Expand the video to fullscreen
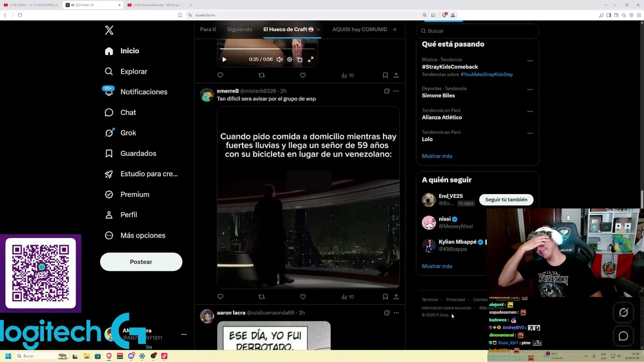This screenshot has width=644, height=362. click(x=310, y=59)
